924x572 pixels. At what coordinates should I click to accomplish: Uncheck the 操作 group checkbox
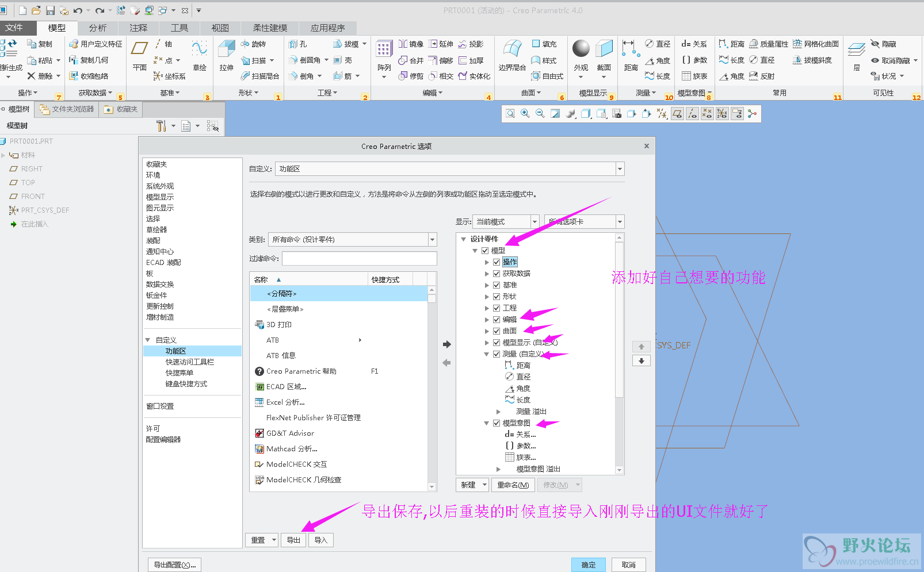497,262
